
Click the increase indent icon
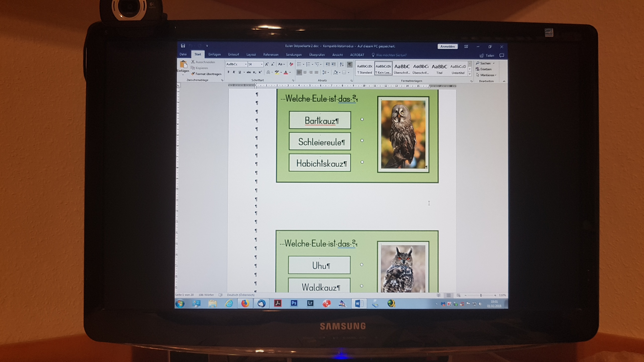(334, 64)
